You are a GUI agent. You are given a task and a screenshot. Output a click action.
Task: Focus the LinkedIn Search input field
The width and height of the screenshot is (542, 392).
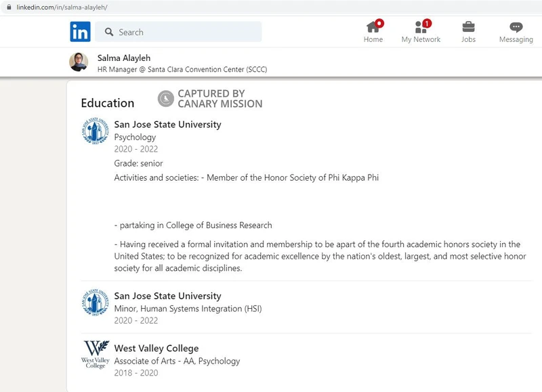click(178, 32)
